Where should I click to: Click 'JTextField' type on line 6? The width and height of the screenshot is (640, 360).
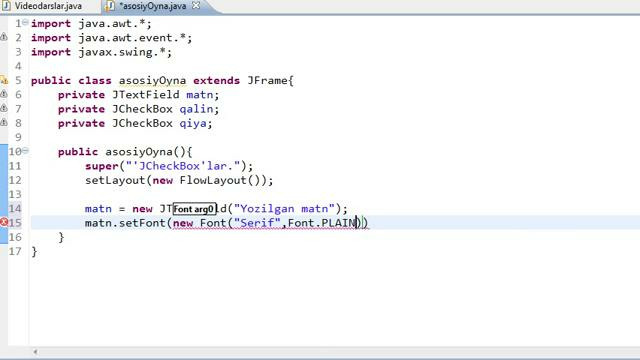point(146,95)
